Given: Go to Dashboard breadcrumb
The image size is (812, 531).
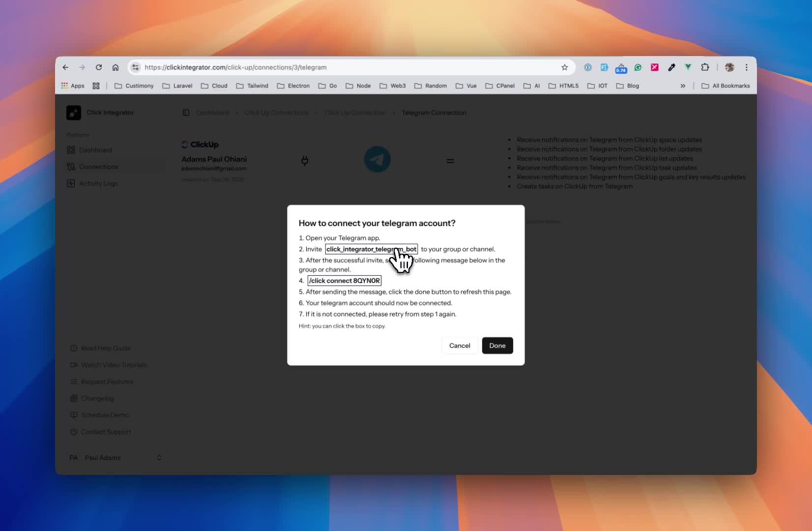Looking at the screenshot, I should 212,113.
